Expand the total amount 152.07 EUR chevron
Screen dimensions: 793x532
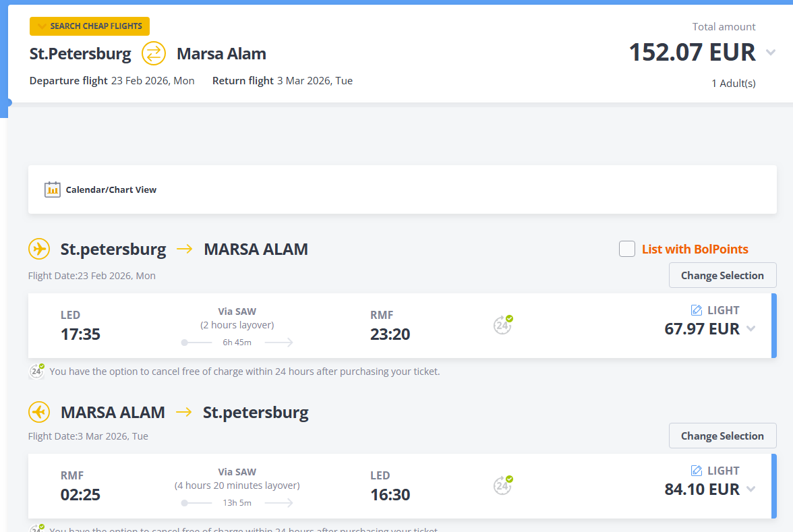point(771,53)
